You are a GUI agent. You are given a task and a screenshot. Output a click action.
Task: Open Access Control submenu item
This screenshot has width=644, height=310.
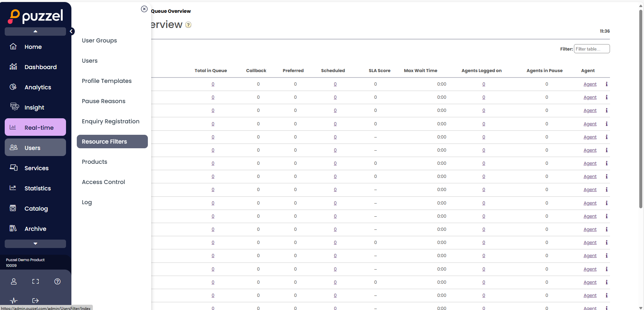coord(103,182)
